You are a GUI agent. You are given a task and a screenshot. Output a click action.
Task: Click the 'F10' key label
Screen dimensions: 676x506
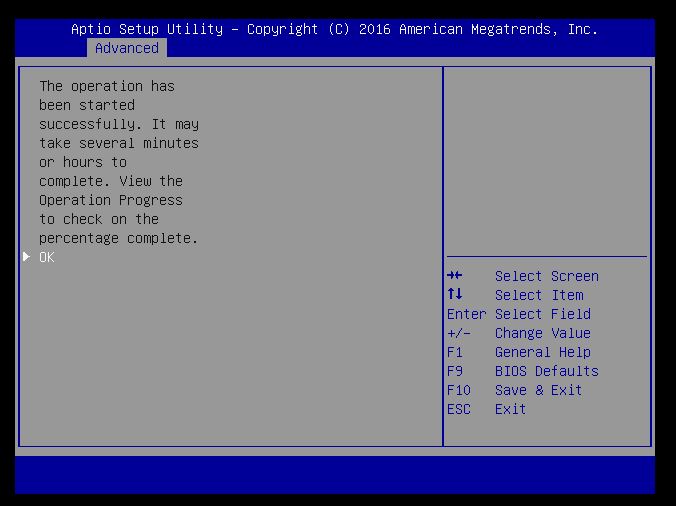[459, 390]
